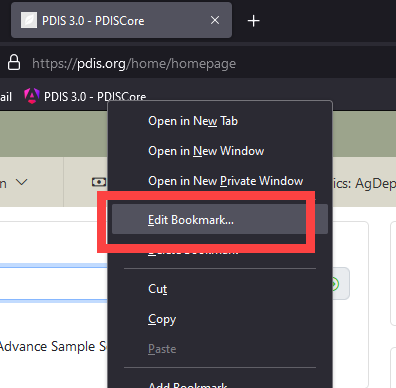The height and width of the screenshot is (388, 396).
Task: Click the Angular logo bookmark icon
Action: point(32,96)
